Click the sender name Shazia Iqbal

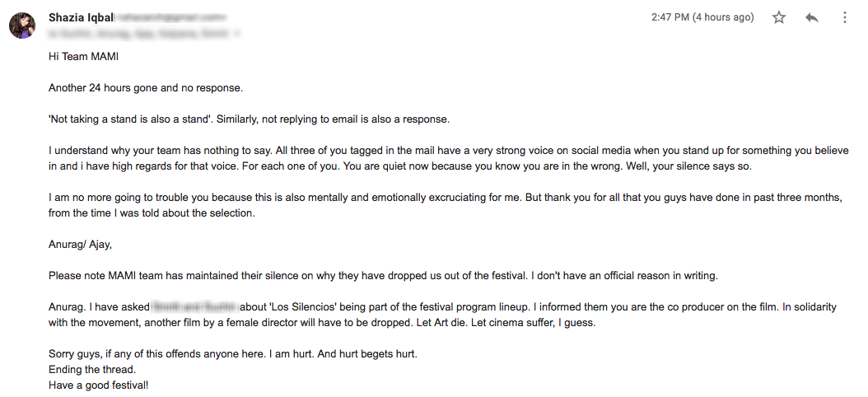click(81, 17)
